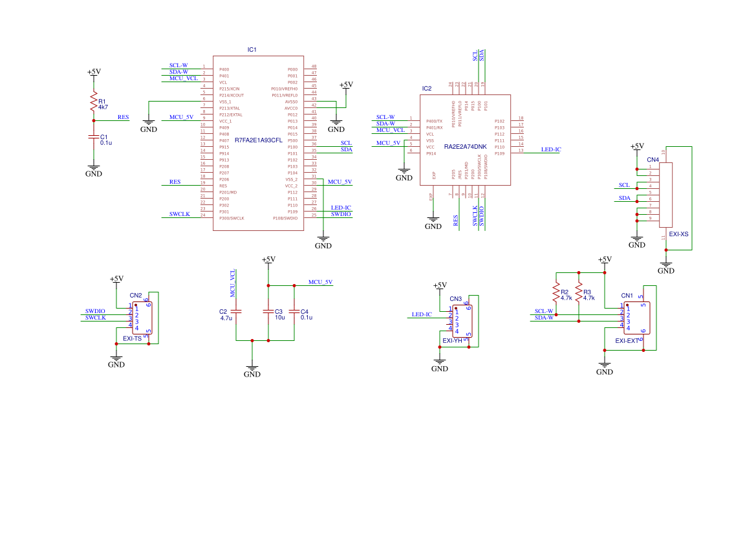Click the EXI-TS connector name
The height and width of the screenshot is (535, 756).
132,338
